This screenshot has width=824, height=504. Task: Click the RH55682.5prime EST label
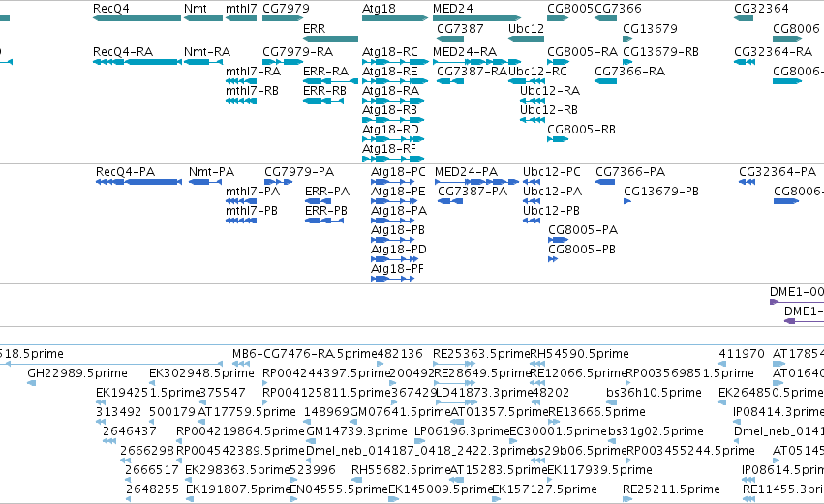(x=401, y=470)
